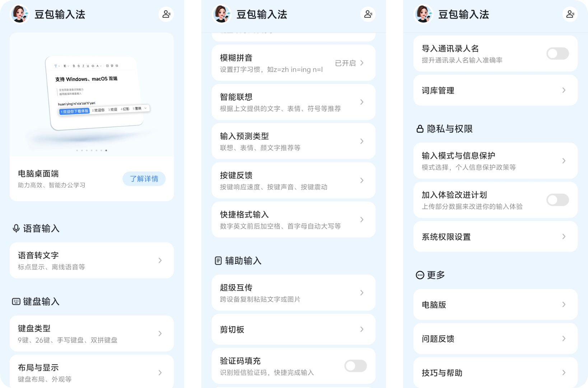Screen dimensions: 588x388
Task: Click the 超级互传 row chevron
Action: (362, 293)
